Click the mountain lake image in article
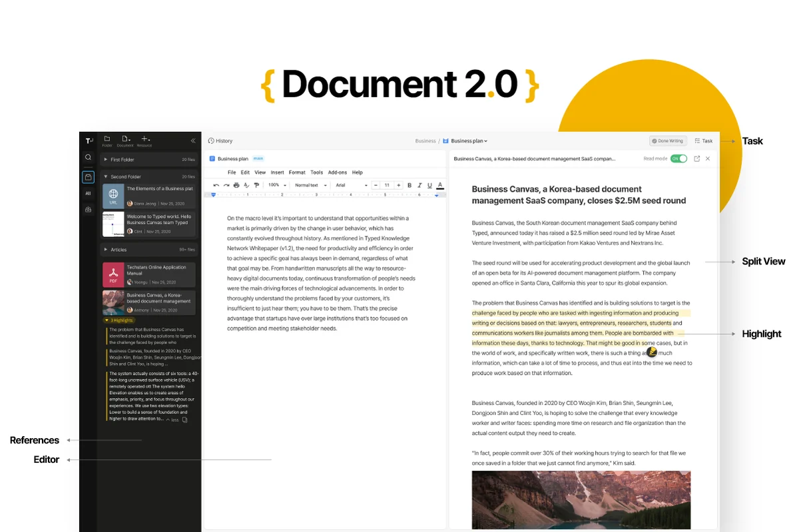799x532 pixels. click(581, 500)
